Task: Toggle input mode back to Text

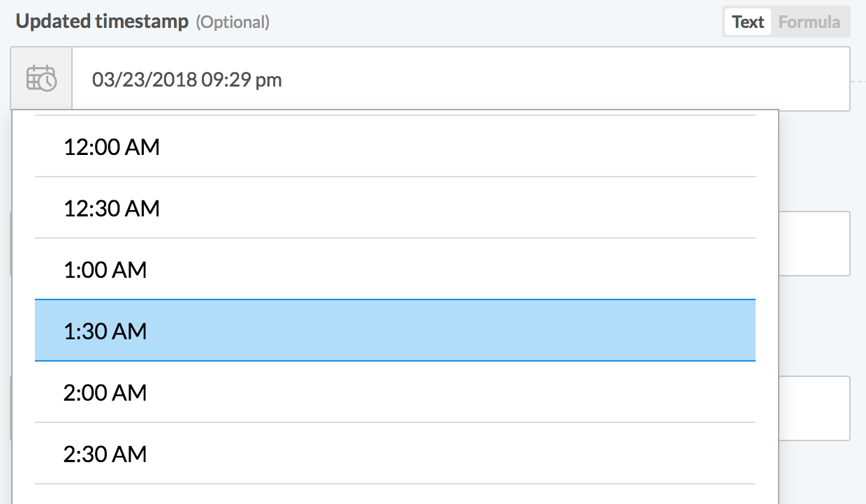Action: pyautogui.click(x=747, y=22)
